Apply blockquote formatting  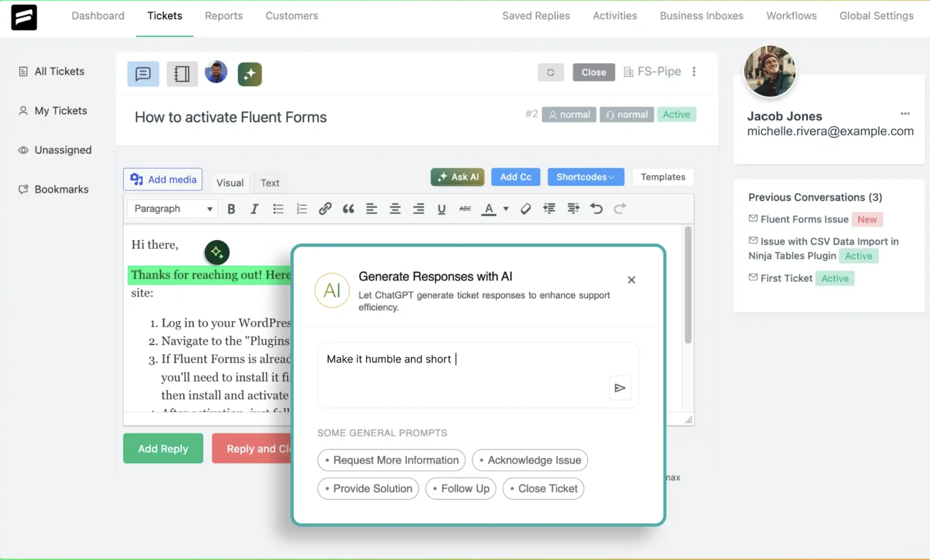[348, 209]
